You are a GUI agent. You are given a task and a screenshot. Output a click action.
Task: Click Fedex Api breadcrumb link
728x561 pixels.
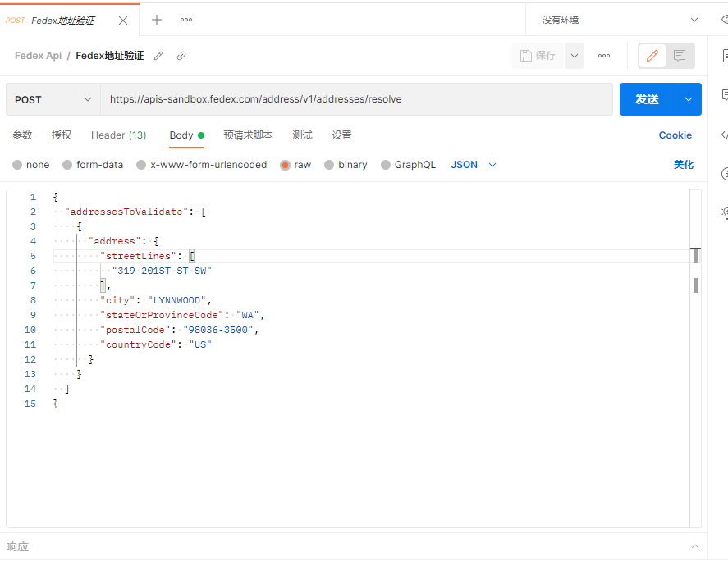click(x=38, y=56)
